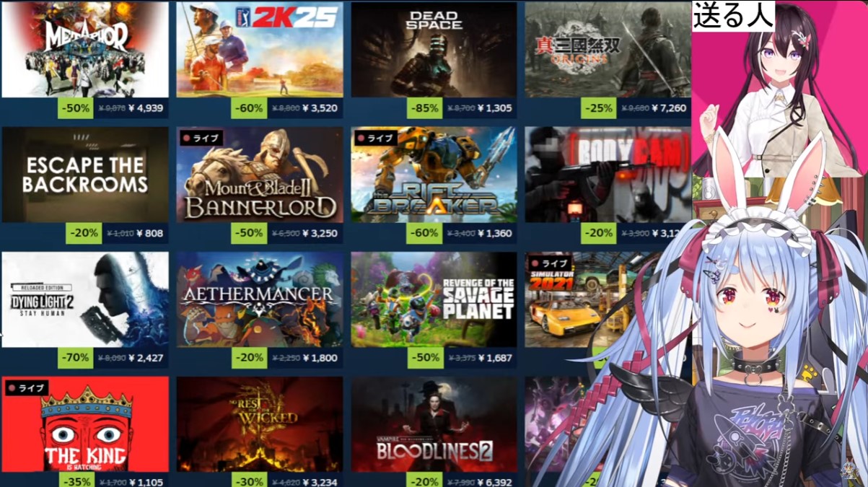868x487 pixels.
Task: Click the Bloodlines 2 game thumbnail
Action: click(434, 424)
